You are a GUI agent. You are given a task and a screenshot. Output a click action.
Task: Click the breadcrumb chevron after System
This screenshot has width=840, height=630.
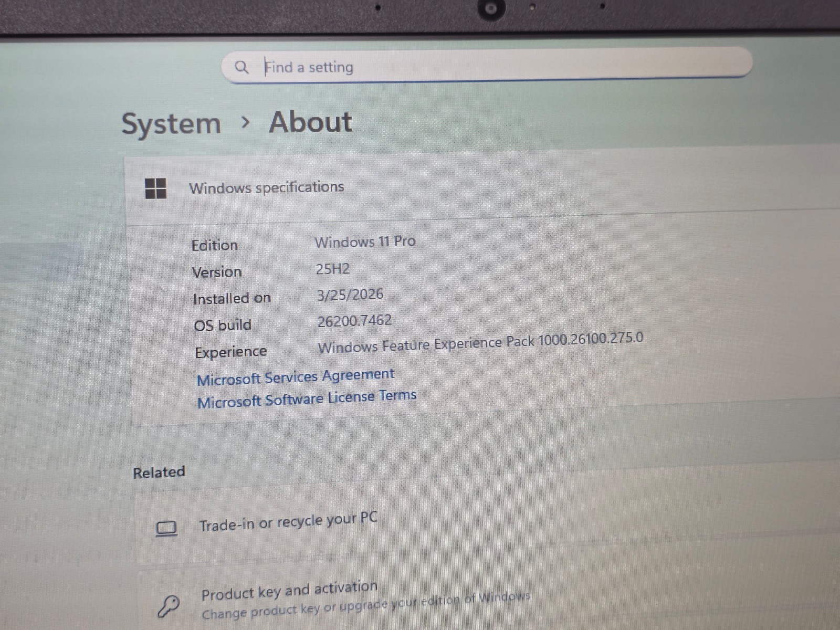pos(245,123)
